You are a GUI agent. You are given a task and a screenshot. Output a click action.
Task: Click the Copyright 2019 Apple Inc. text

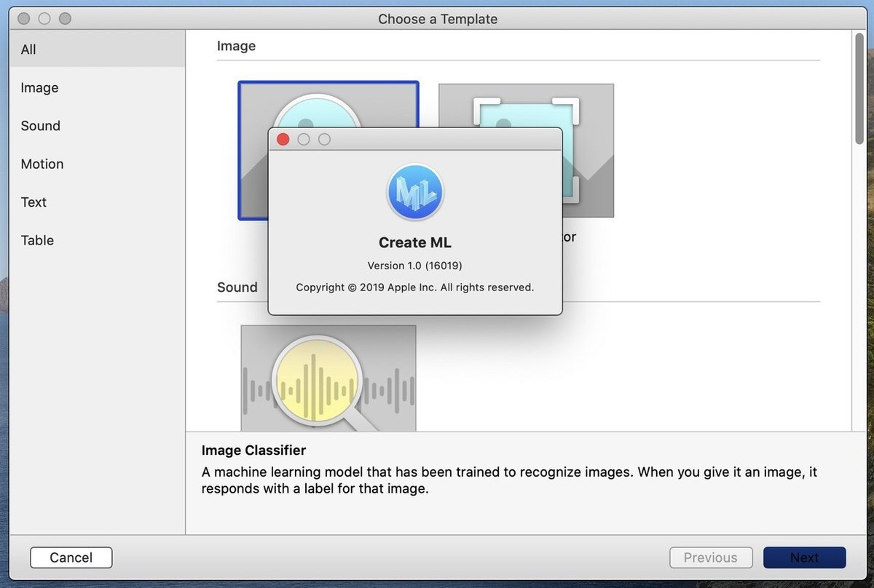(x=415, y=287)
